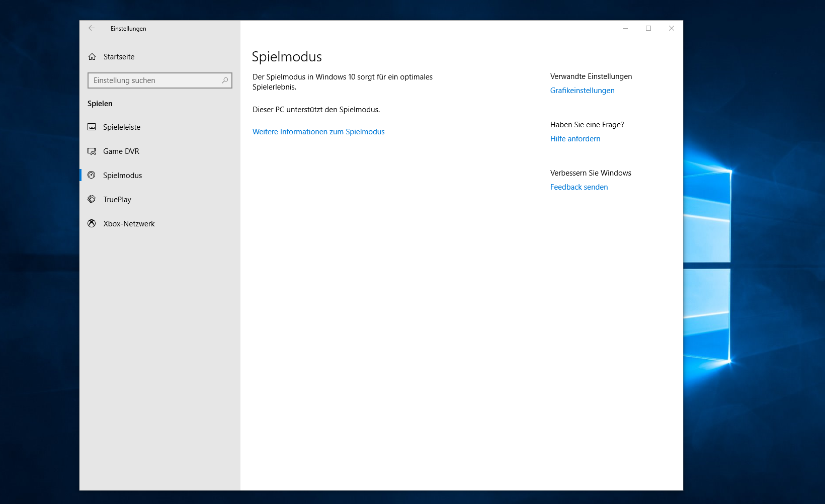Click the Hilfe anfordern link
This screenshot has height=504, width=825.
click(575, 139)
